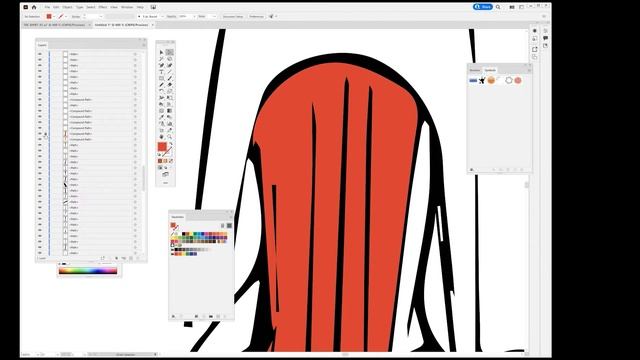Select the Type tool

coord(162,72)
